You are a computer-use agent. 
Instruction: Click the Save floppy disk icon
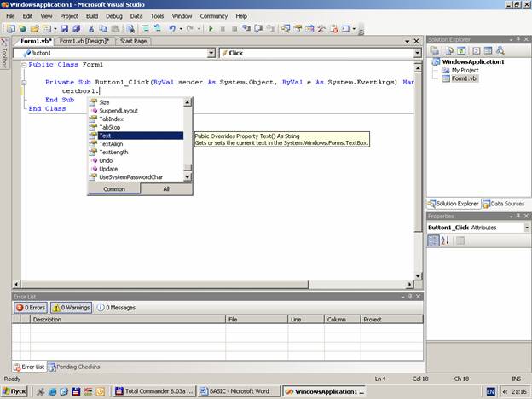click(64, 29)
